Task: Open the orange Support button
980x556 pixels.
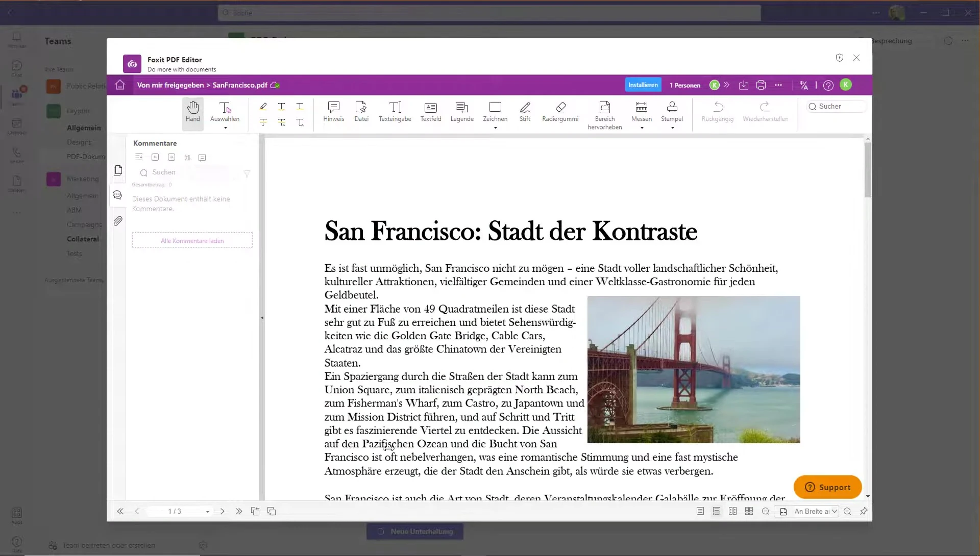Action: (x=827, y=487)
